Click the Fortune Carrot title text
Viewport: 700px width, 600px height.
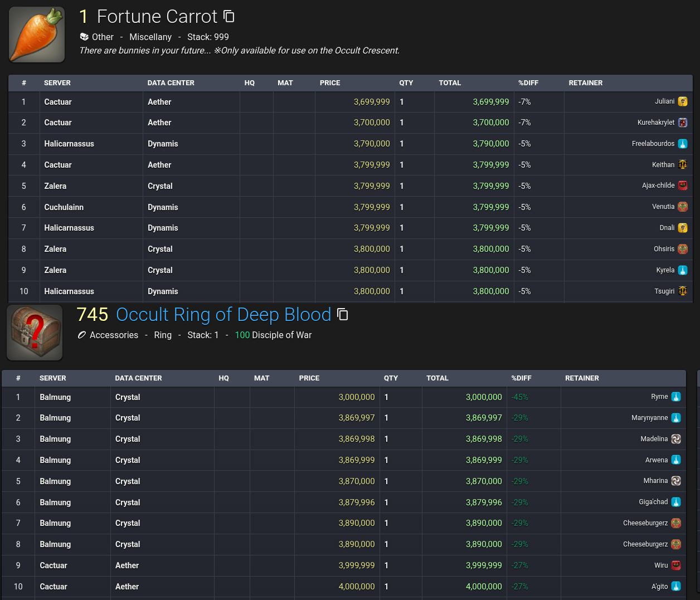click(157, 17)
